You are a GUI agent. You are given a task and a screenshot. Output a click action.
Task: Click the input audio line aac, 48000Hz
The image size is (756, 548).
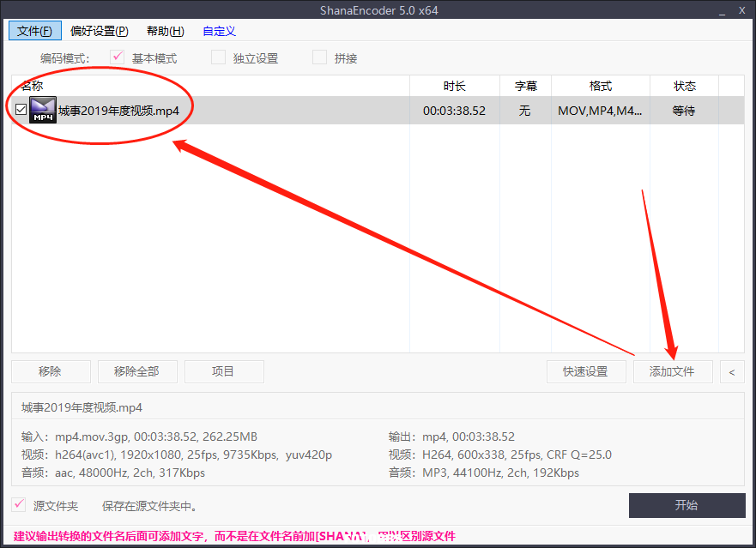click(x=112, y=473)
